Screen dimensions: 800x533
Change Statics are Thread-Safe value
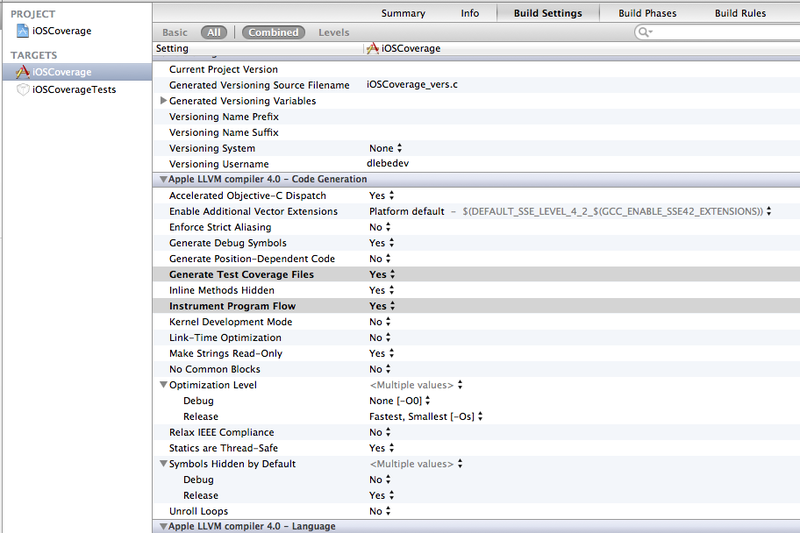tap(382, 448)
